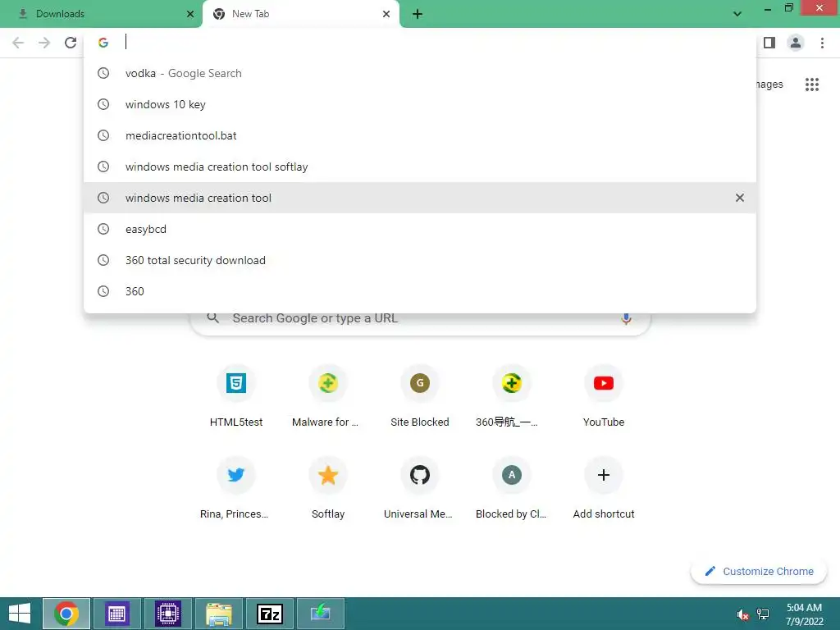Choose the 'vodka - Google Search' suggestion
Image resolution: width=840 pixels, height=630 pixels.
pos(420,73)
